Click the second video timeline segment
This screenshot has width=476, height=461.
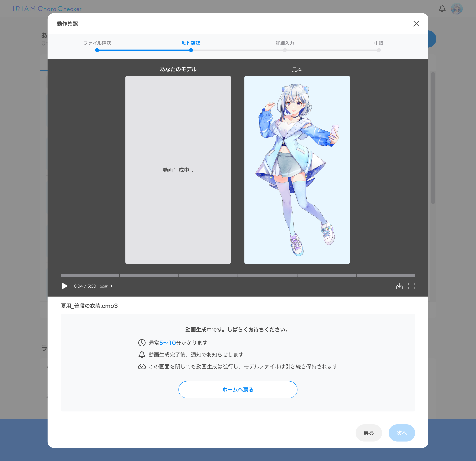pyautogui.click(x=149, y=275)
